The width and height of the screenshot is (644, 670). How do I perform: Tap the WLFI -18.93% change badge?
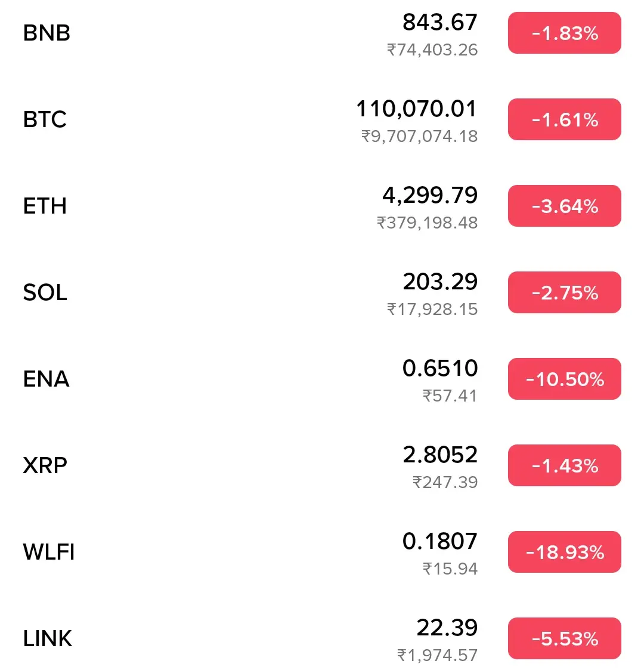[564, 552]
